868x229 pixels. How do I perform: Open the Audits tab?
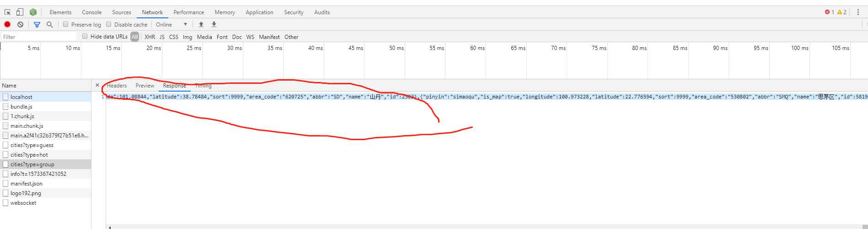322,12
